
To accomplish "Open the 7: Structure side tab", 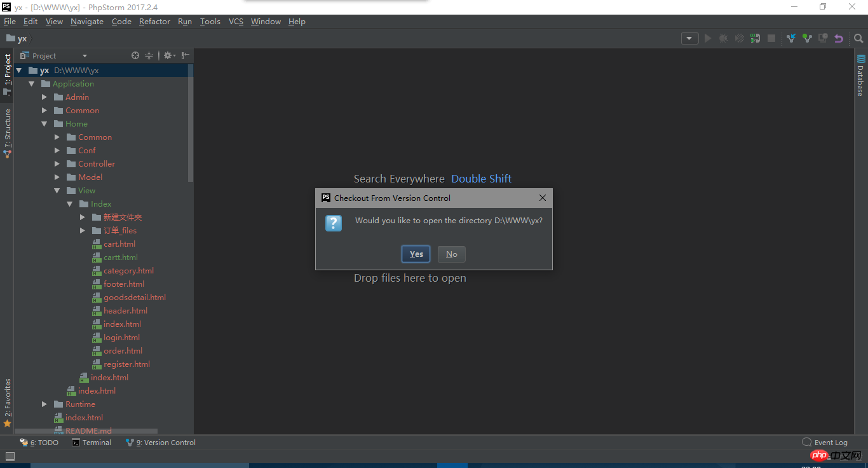I will point(7,133).
